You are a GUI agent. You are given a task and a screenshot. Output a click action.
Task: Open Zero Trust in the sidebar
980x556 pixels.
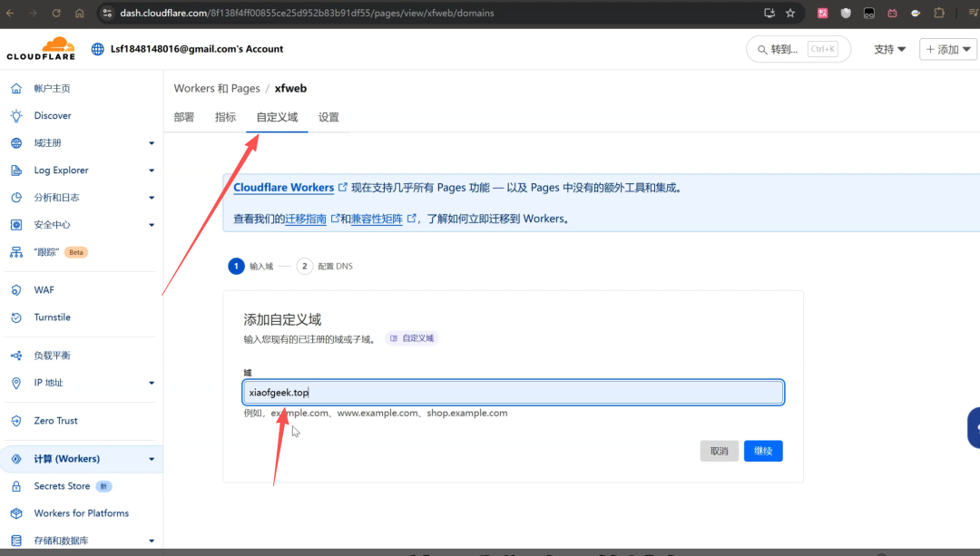coord(55,421)
